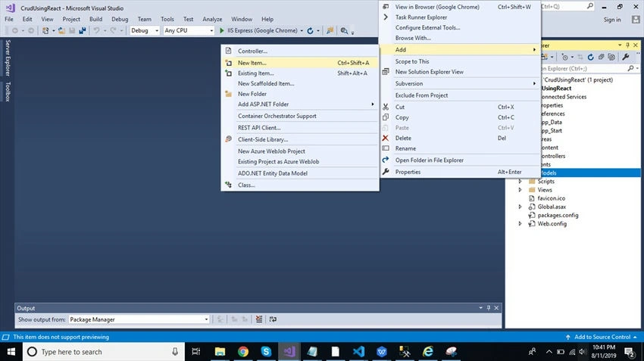Click the Quick Launch search magnifier icon
Screen dimensions: 644x361
click(x=589, y=6)
